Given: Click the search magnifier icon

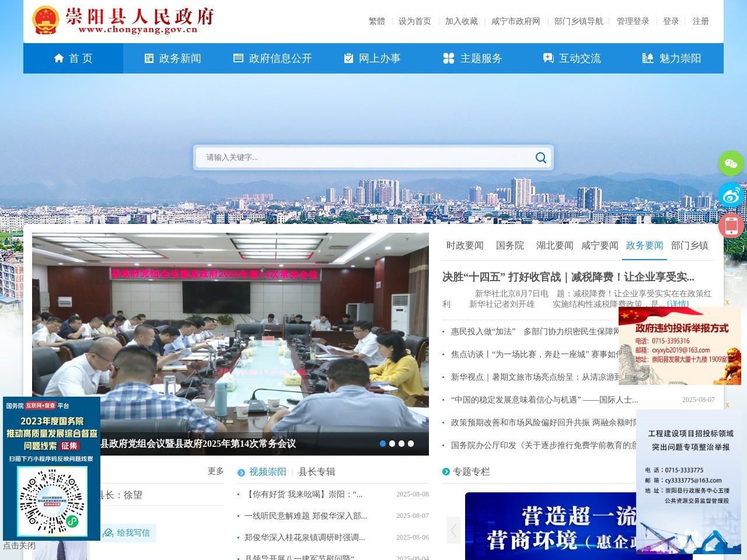Looking at the screenshot, I should (540, 157).
